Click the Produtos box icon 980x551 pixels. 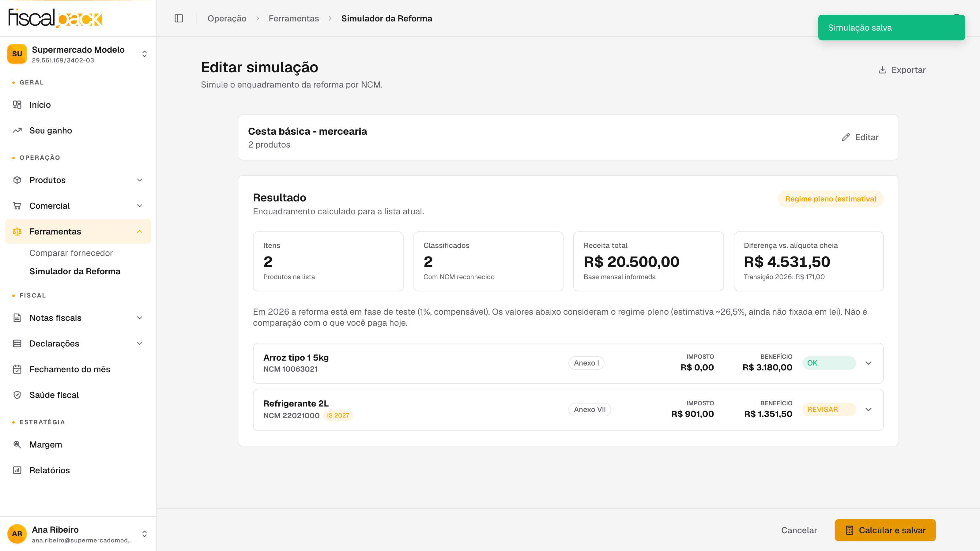click(x=17, y=180)
